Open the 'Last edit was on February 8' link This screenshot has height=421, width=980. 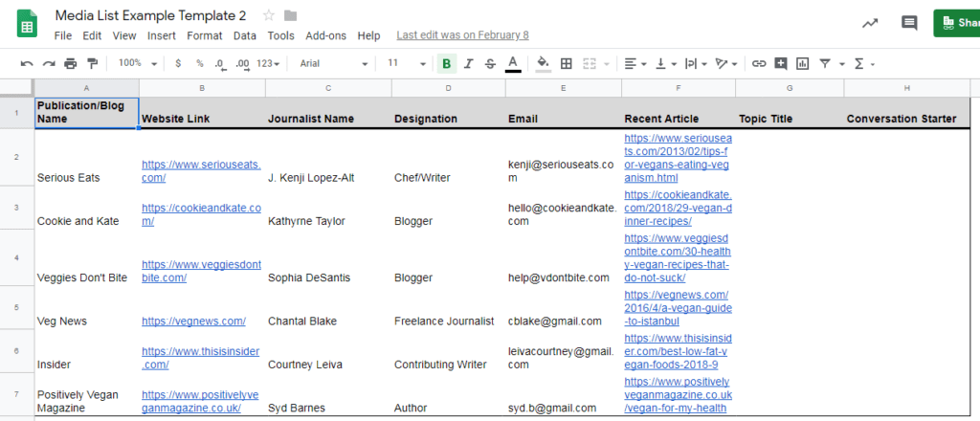pos(462,35)
